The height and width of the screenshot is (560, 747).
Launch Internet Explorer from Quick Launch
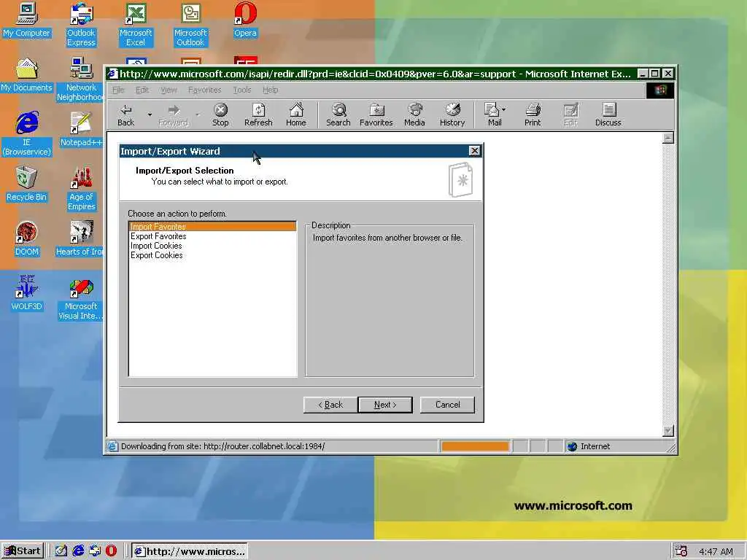pos(78,551)
